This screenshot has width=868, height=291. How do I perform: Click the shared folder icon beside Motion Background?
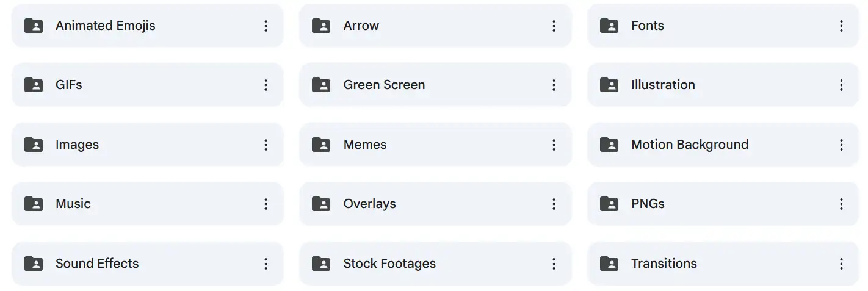(609, 145)
